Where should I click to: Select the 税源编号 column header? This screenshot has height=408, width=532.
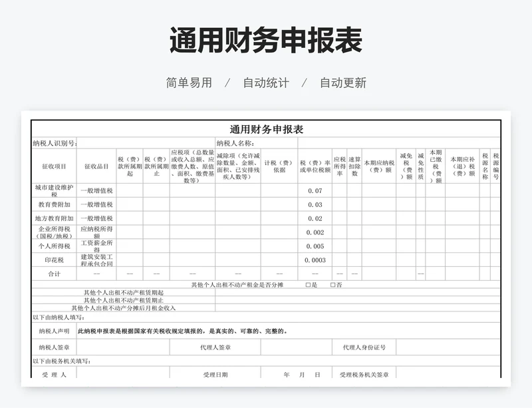(495, 166)
